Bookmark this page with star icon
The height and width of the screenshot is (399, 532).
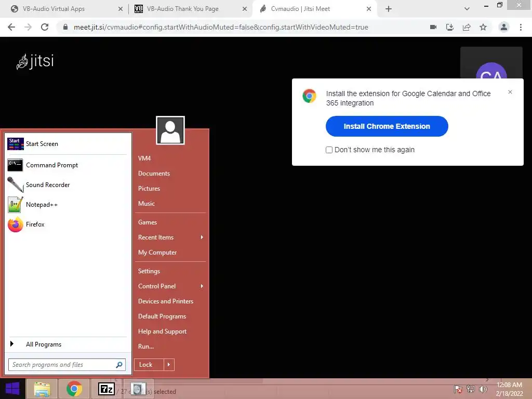[483, 27]
